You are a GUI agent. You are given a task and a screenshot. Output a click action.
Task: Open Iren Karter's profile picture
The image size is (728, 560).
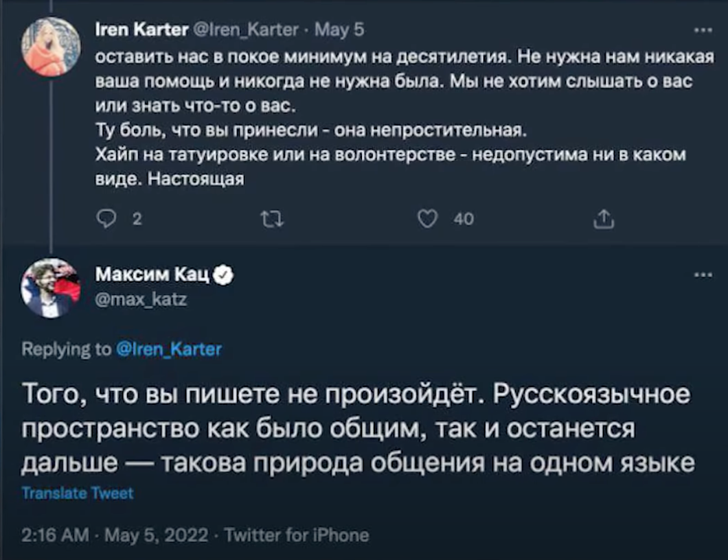tap(51, 46)
